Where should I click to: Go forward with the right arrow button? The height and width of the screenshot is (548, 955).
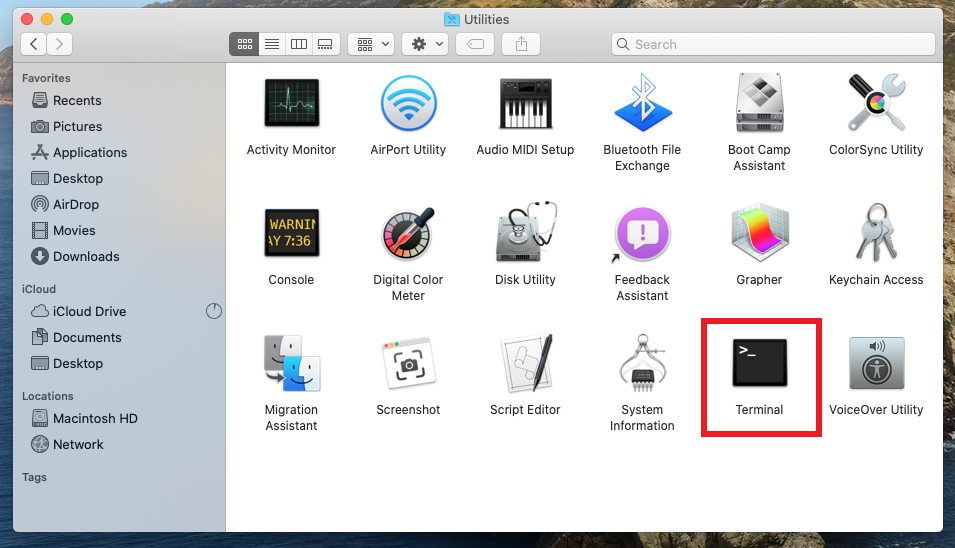click(60, 44)
